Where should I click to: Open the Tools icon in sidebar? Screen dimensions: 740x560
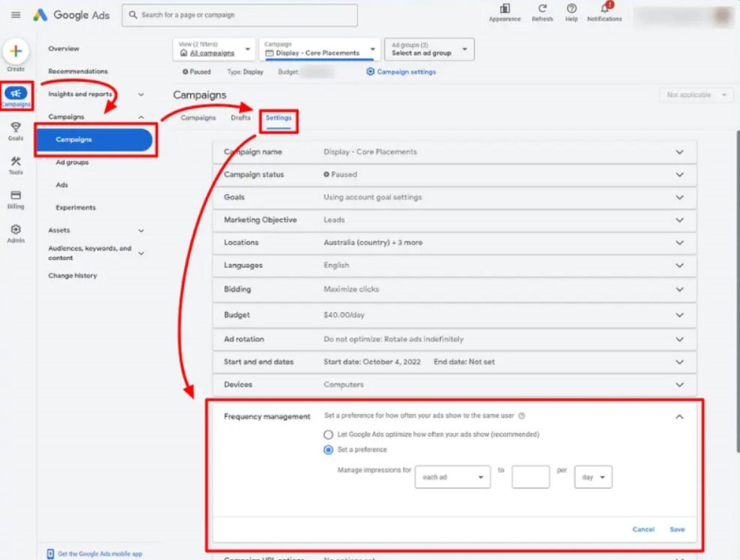(x=16, y=162)
